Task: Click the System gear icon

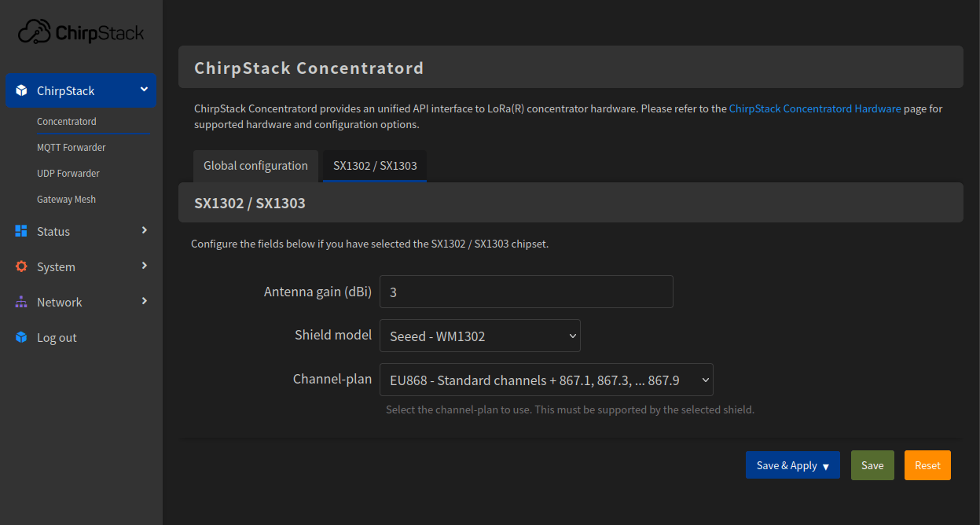Action: pyautogui.click(x=21, y=266)
